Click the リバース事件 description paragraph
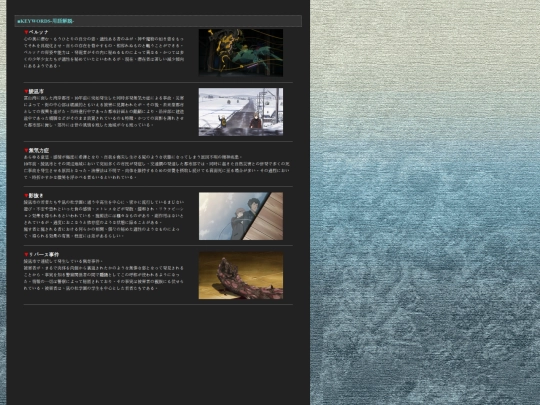 tap(104, 274)
